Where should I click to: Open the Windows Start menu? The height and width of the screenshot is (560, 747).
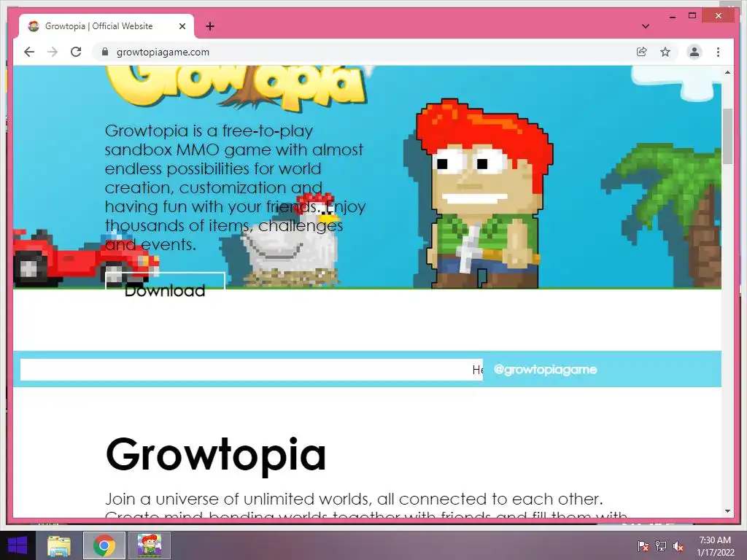(x=18, y=545)
